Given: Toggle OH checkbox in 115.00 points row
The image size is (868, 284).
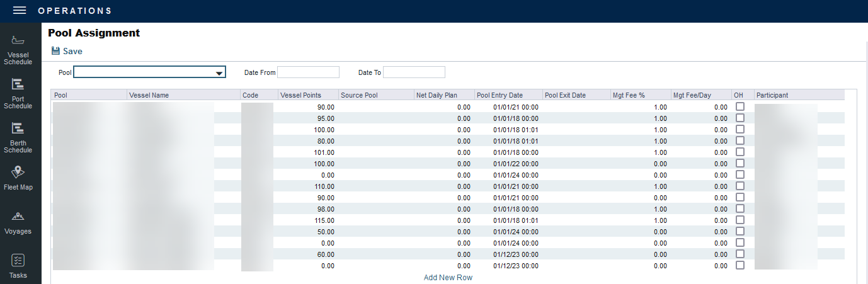Looking at the screenshot, I should 740,220.
